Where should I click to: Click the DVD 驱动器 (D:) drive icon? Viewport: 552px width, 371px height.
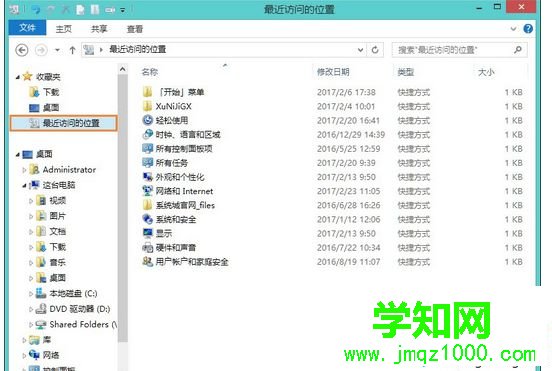pyautogui.click(x=41, y=309)
